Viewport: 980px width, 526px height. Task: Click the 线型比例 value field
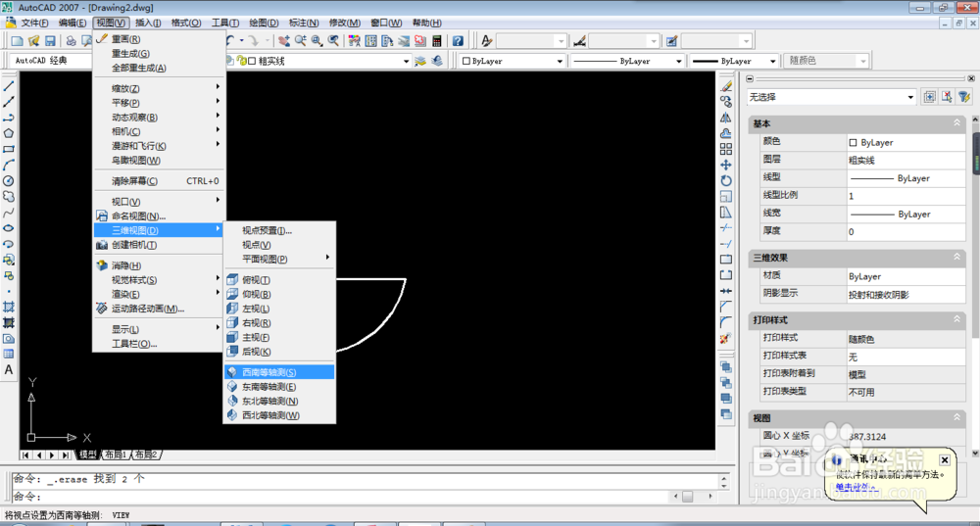pos(906,196)
